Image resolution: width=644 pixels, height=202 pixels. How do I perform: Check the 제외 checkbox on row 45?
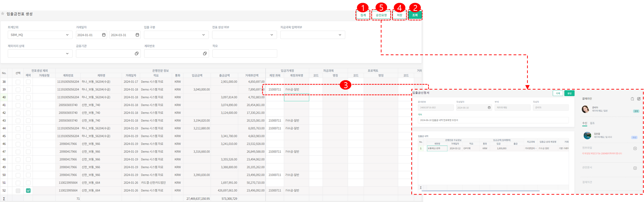[x=28, y=136]
